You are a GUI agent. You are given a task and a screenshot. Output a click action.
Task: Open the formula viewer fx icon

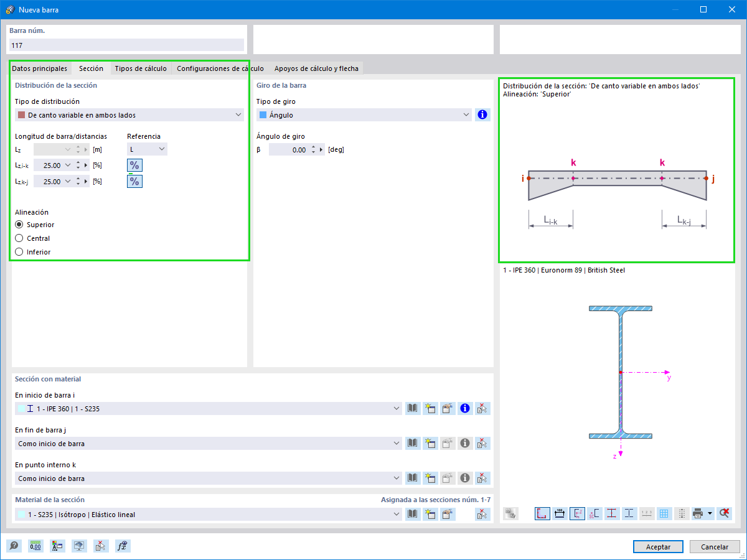tap(123, 546)
